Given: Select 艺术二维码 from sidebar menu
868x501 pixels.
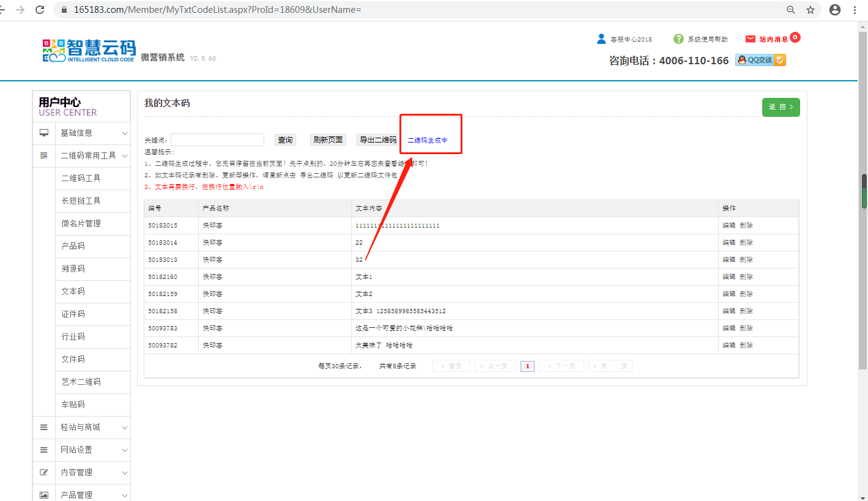Looking at the screenshot, I should click(81, 382).
